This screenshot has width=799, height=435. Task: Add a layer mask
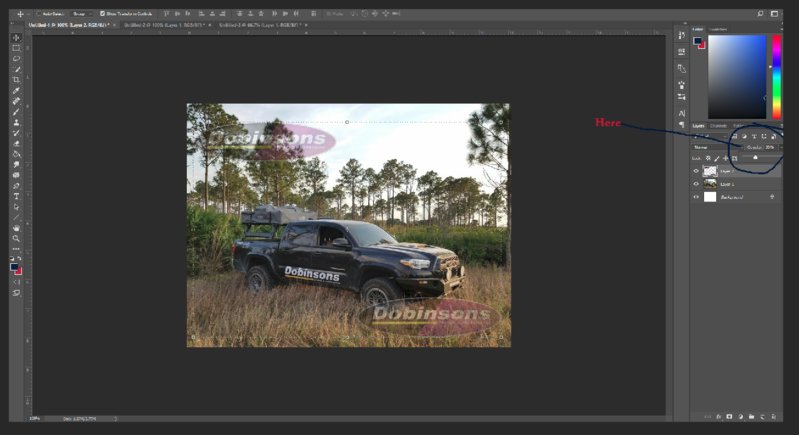tap(729, 417)
